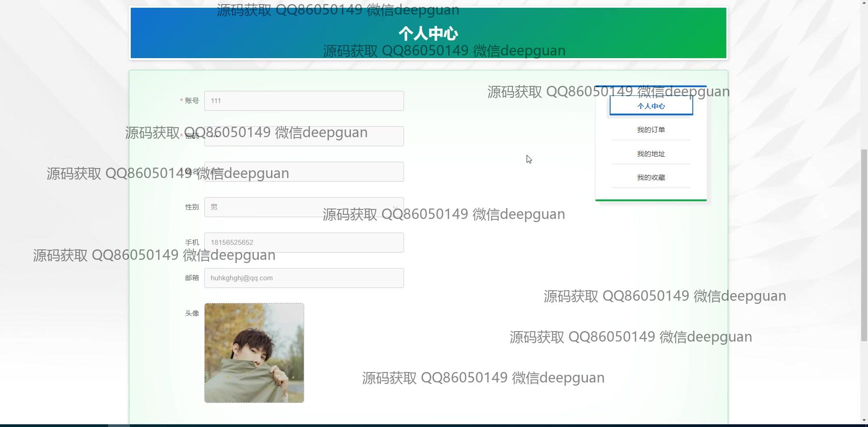Click the 性别 field label
The image size is (868, 427).
192,207
